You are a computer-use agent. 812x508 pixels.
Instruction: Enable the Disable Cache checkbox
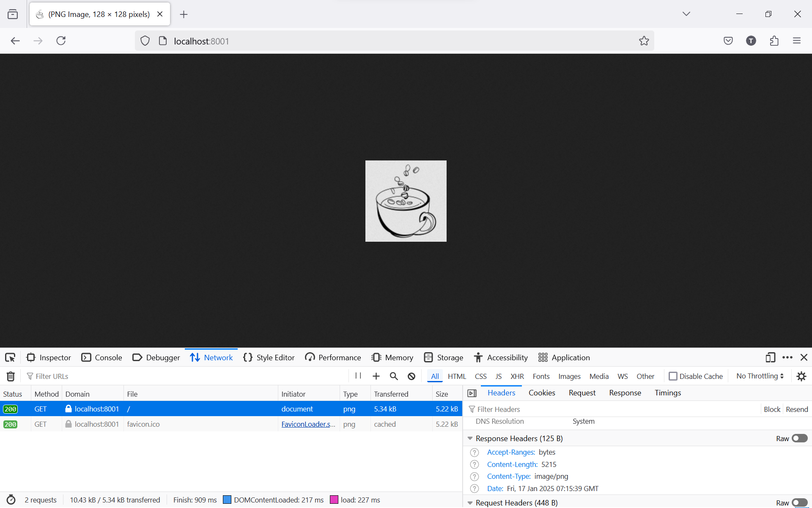pos(673,376)
